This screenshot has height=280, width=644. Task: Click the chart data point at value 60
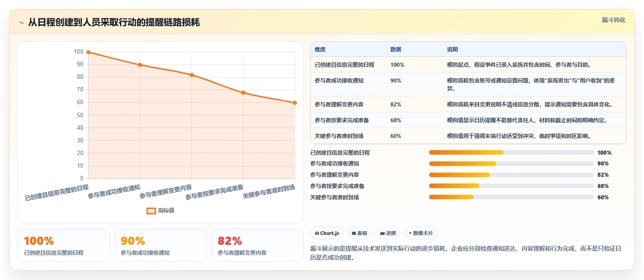[294, 103]
